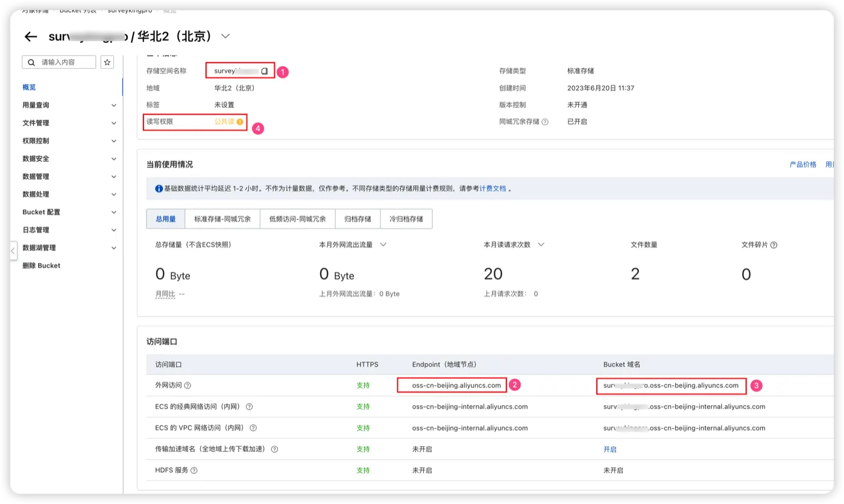Click the star favorite icon near search
The height and width of the screenshot is (504, 844).
tap(107, 62)
